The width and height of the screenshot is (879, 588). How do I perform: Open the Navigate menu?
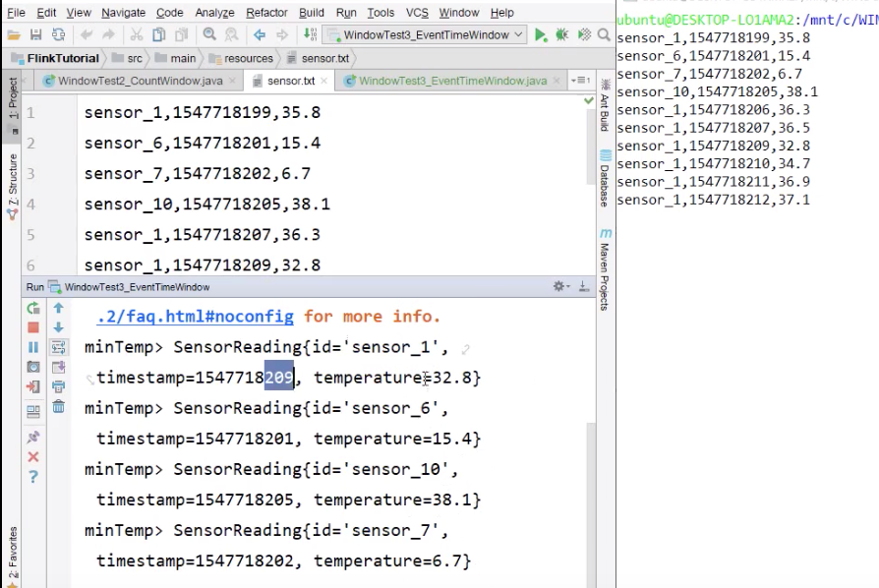pyautogui.click(x=123, y=13)
